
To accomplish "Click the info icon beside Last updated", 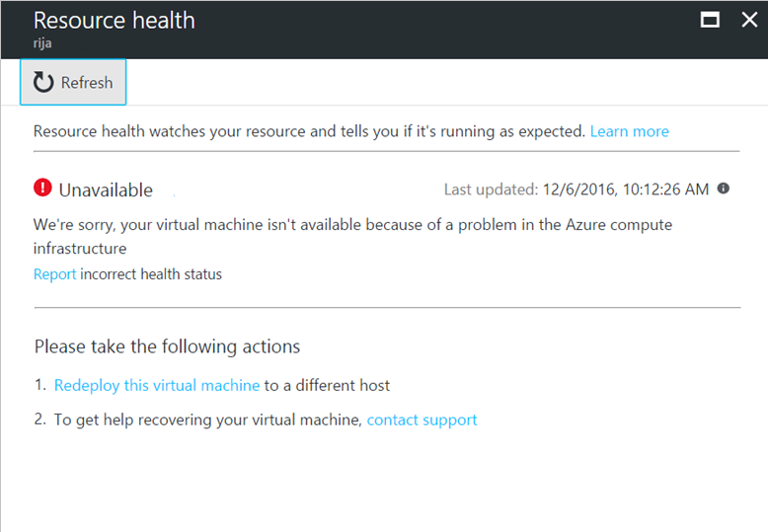I will click(x=723, y=189).
